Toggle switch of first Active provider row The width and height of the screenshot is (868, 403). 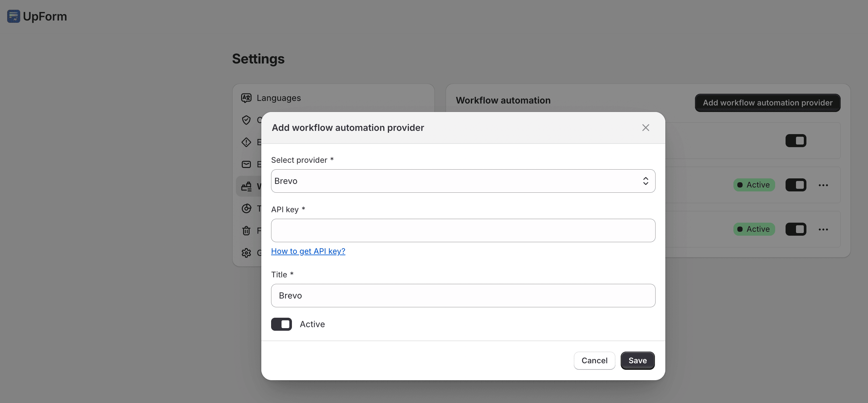pyautogui.click(x=796, y=185)
